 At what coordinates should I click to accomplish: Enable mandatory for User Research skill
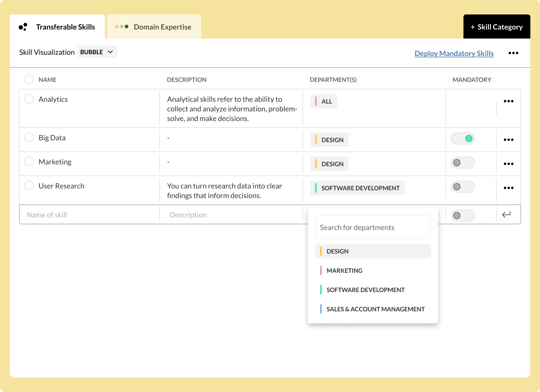coord(463,187)
